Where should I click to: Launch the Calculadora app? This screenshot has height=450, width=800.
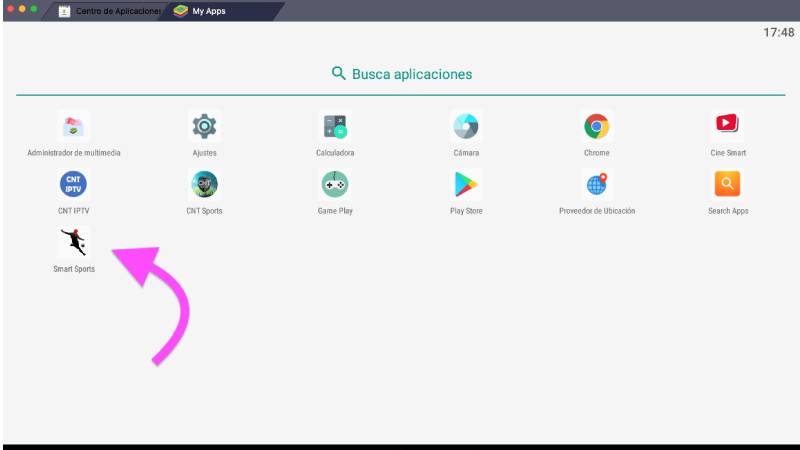click(x=335, y=127)
